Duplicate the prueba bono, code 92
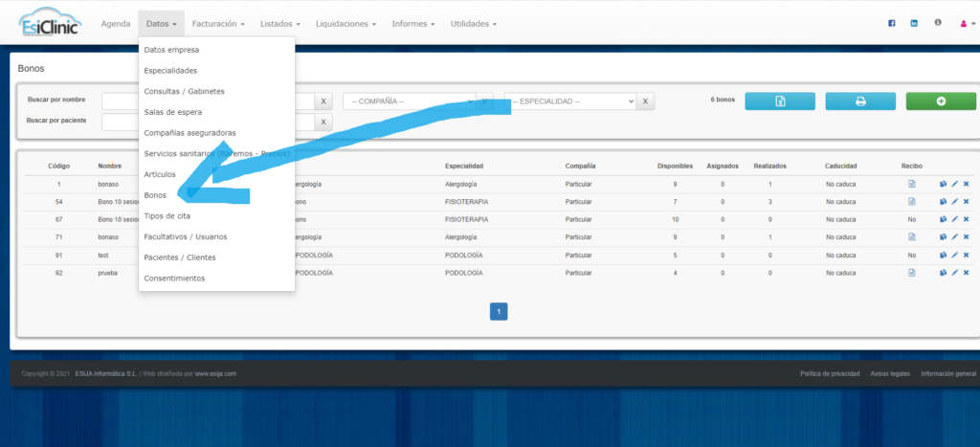Screen dimensions: 980x447 click(x=943, y=273)
